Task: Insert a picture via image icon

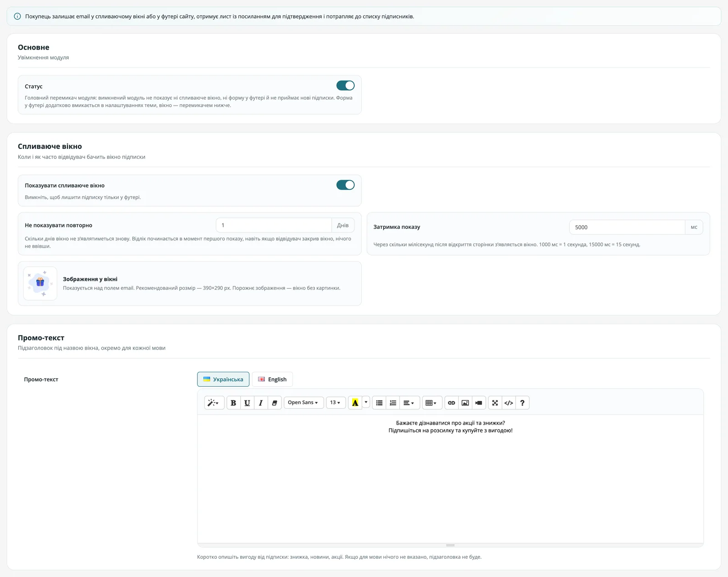Action: click(465, 403)
